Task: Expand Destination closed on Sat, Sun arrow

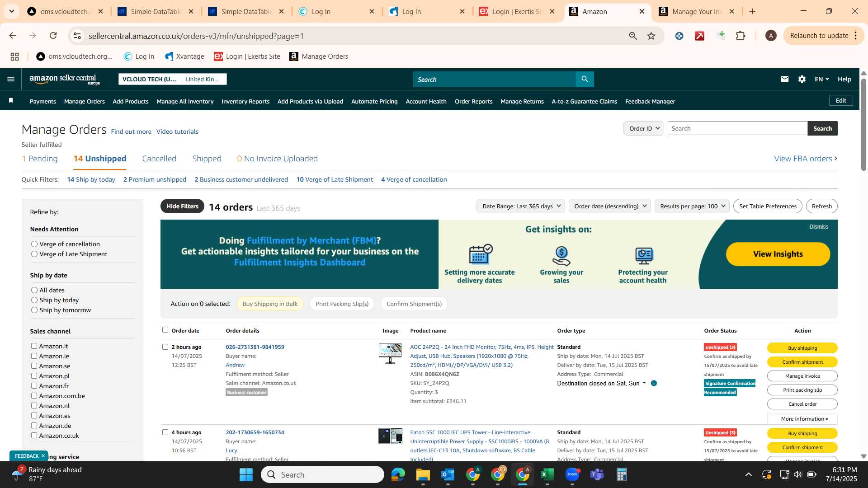Action: (x=644, y=383)
